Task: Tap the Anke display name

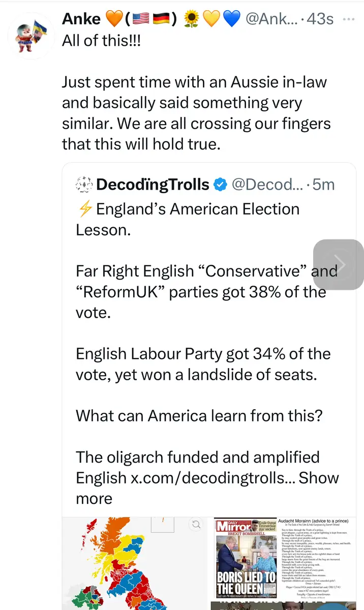Action: [81, 19]
